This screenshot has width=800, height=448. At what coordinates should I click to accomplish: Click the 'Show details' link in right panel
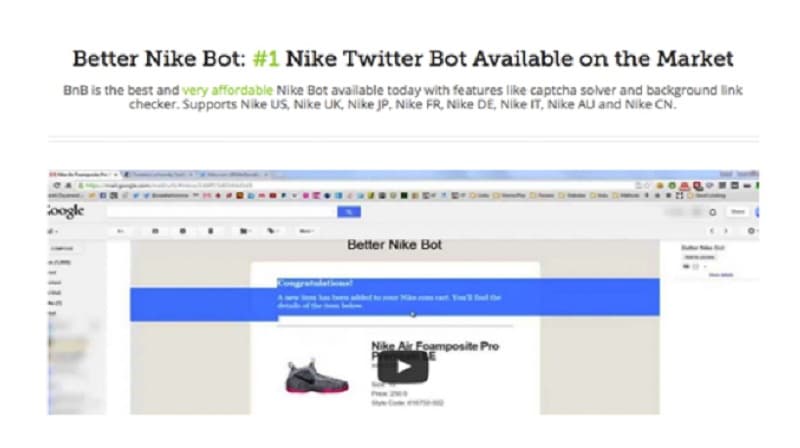tap(720, 275)
